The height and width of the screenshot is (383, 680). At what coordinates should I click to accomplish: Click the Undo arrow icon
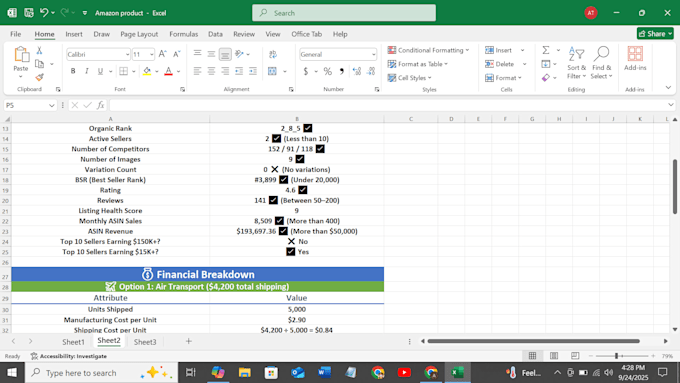point(44,13)
